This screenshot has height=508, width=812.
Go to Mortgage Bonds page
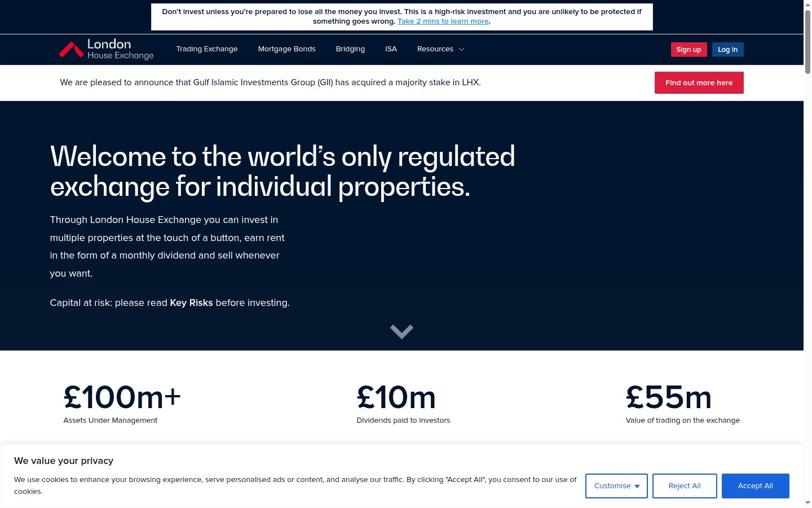click(x=286, y=49)
